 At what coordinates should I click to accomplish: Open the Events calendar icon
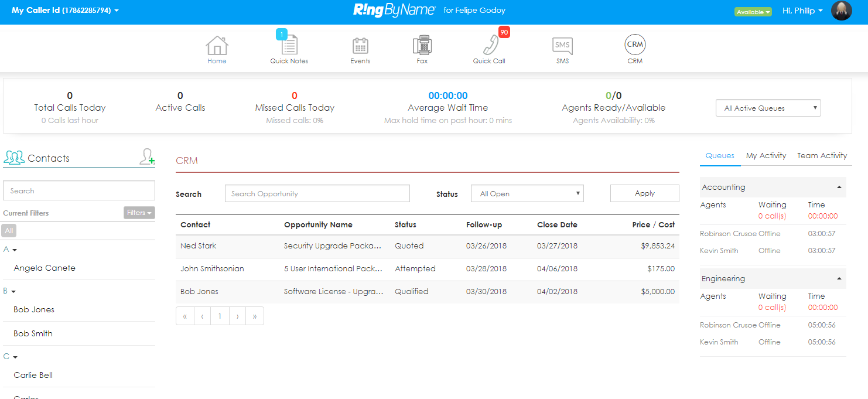pyautogui.click(x=360, y=46)
